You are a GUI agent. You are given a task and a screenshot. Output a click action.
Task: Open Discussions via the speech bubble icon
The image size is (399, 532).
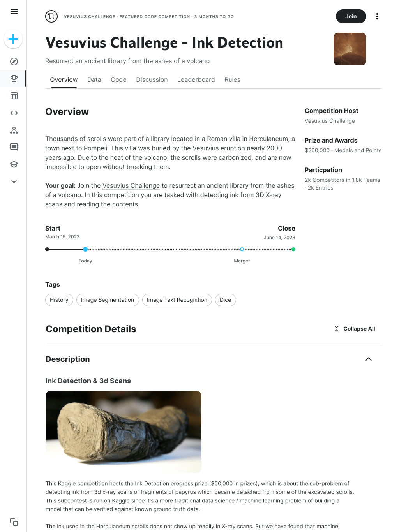click(x=14, y=147)
